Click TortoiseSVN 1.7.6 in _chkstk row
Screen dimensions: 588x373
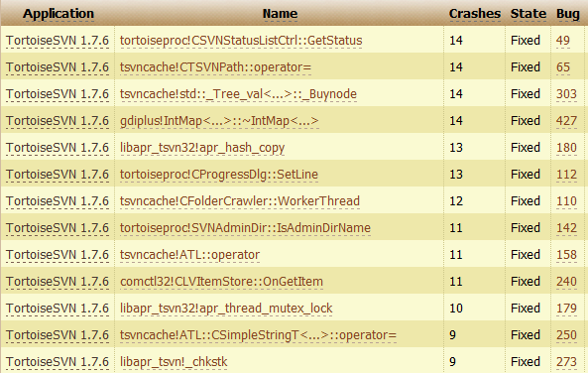point(58,362)
